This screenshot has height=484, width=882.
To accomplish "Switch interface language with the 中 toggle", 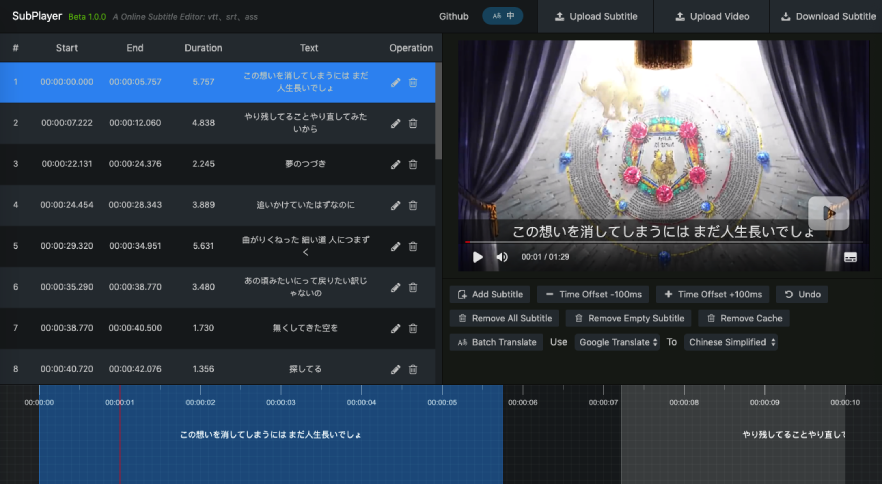I will [x=503, y=16].
